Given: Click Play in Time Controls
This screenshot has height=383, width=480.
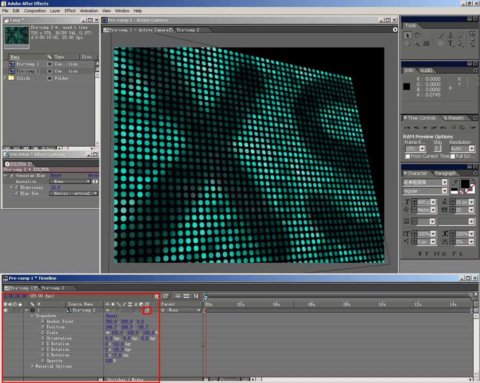Looking at the screenshot, I should coord(425,127).
